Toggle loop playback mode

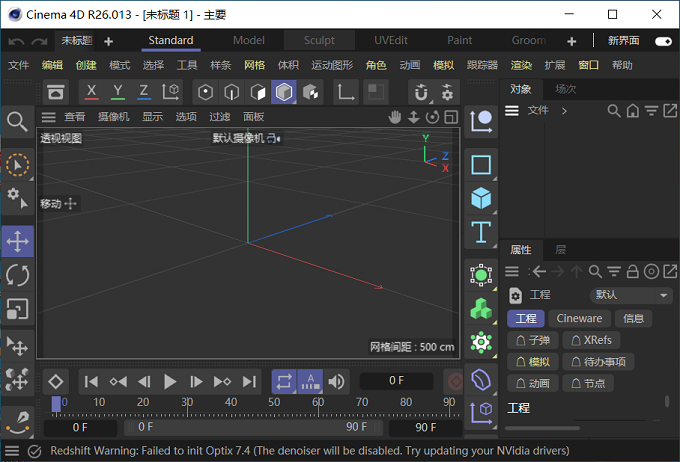pyautogui.click(x=284, y=382)
